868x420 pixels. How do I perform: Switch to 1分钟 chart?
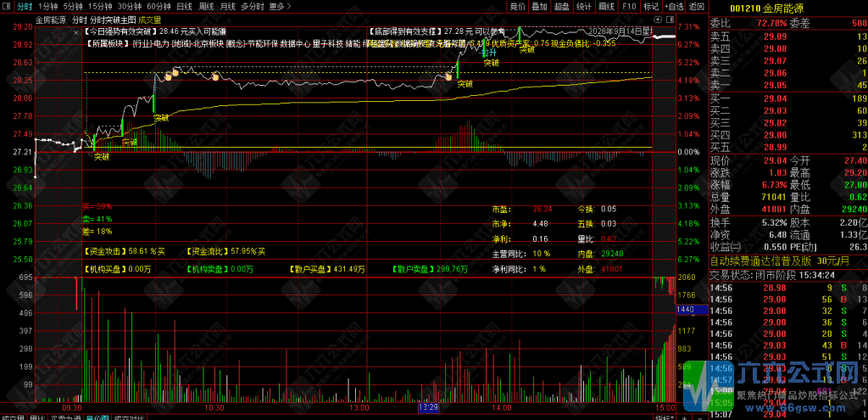click(x=47, y=7)
